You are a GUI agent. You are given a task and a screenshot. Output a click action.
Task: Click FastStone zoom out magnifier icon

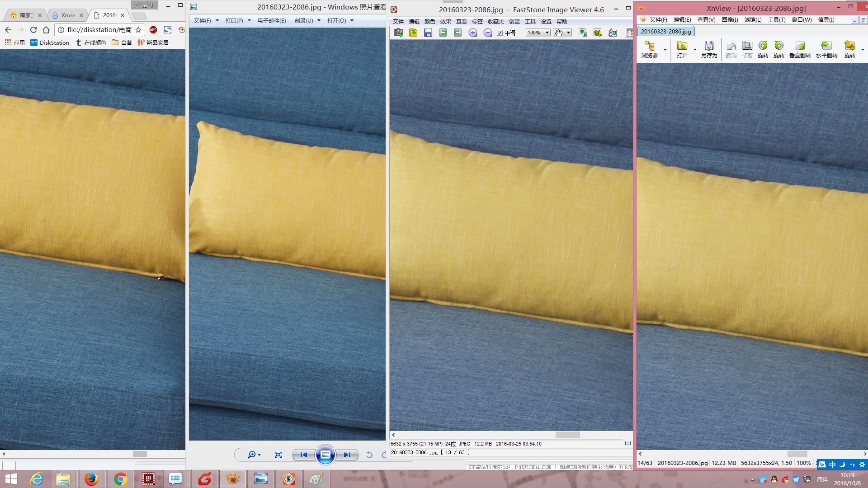(488, 33)
